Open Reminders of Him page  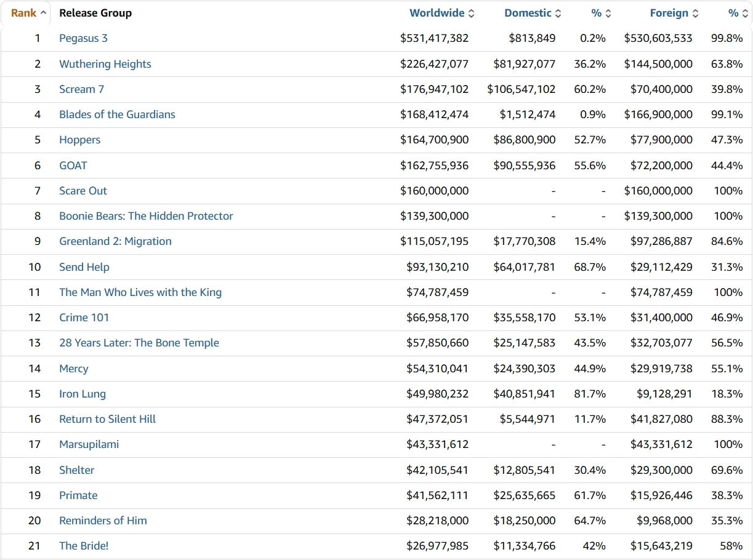point(103,521)
